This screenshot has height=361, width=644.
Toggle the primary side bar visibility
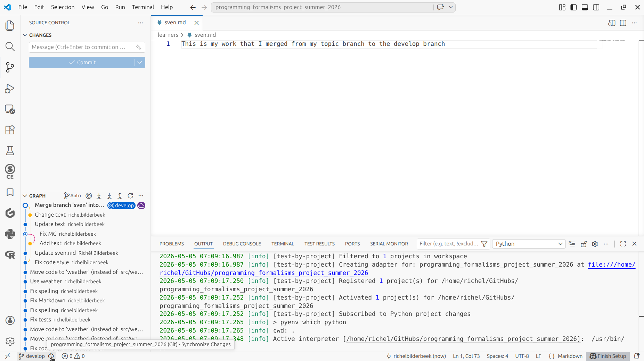point(574,7)
